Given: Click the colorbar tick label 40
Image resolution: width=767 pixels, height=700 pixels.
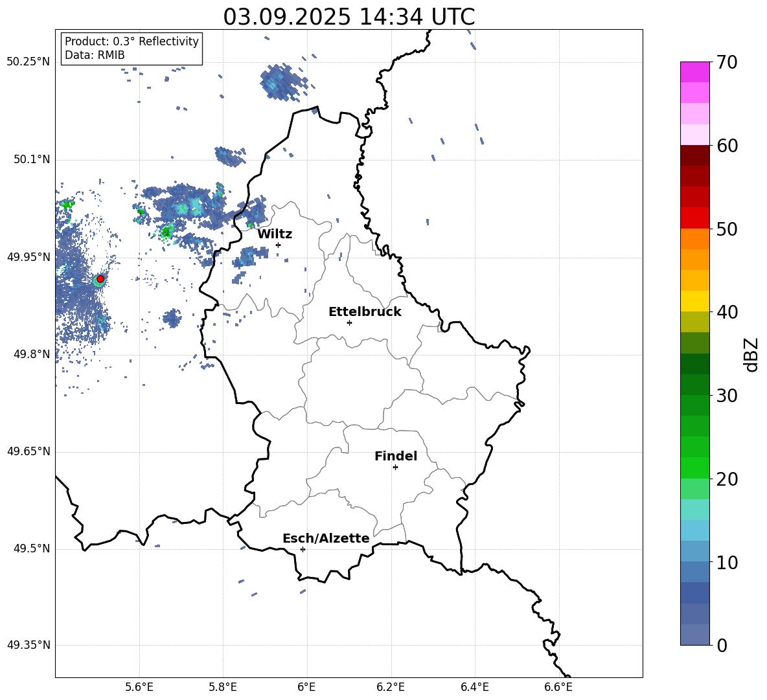Looking at the screenshot, I should coord(727,312).
